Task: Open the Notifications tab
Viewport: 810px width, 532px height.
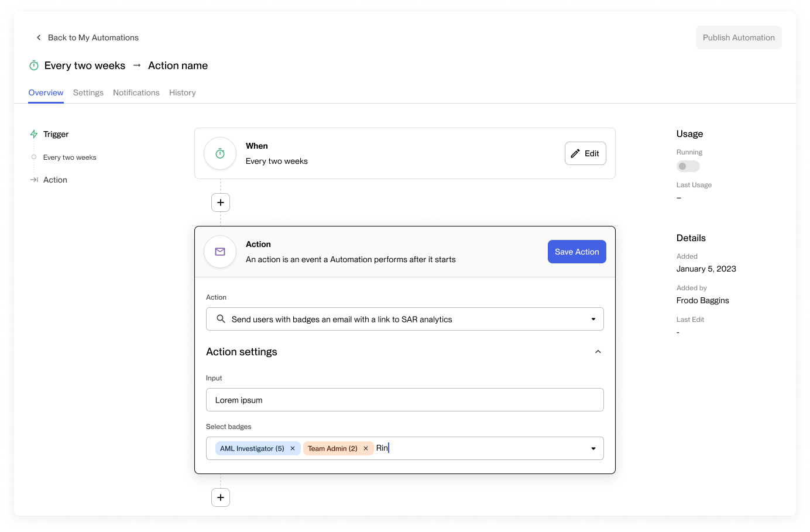Action: pos(136,92)
